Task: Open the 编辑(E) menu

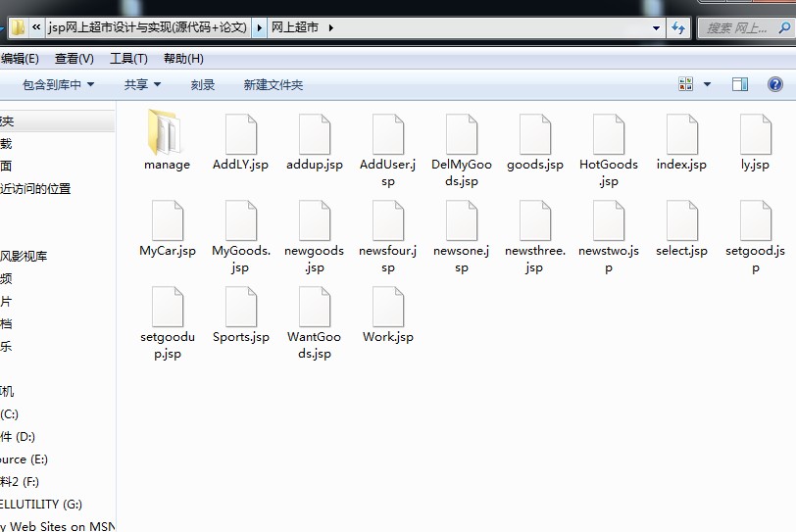Action: pos(20,59)
